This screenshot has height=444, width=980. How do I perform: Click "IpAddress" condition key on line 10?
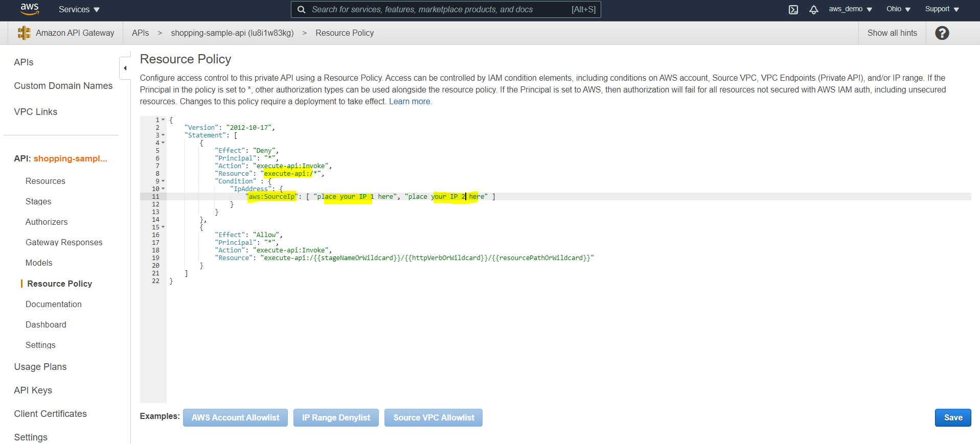pyautogui.click(x=251, y=189)
